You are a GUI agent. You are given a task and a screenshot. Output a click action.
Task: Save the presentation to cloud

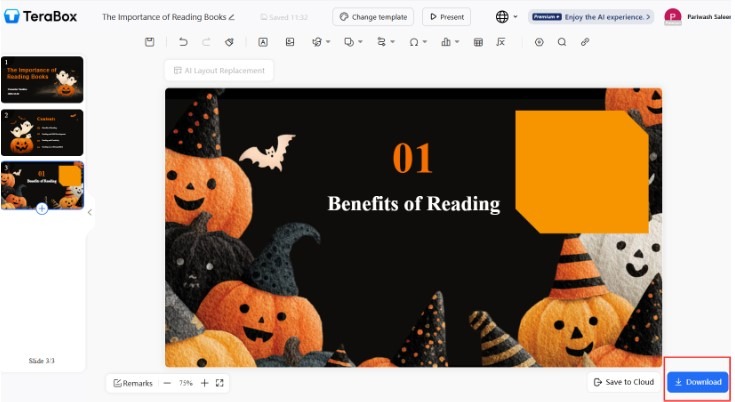[623, 382]
